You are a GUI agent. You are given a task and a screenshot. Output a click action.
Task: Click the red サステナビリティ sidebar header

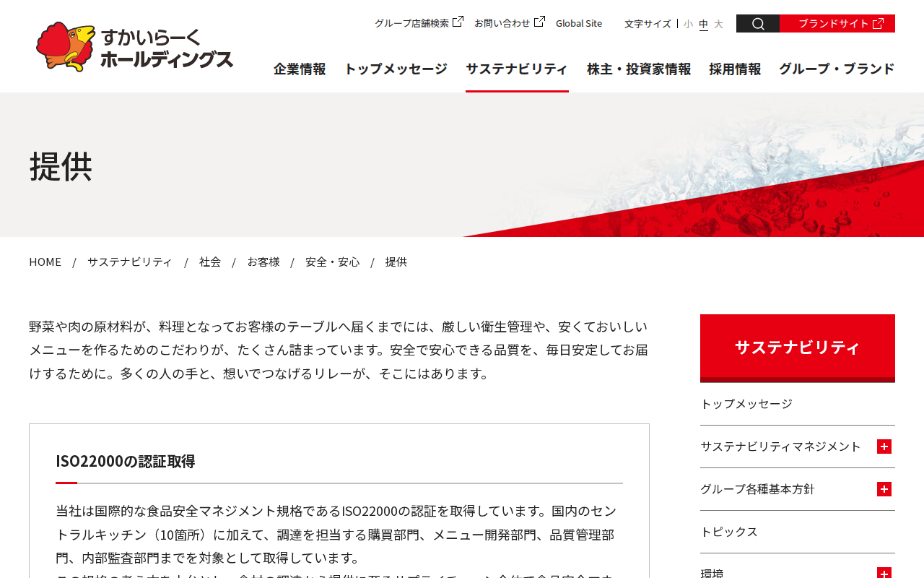coord(798,348)
